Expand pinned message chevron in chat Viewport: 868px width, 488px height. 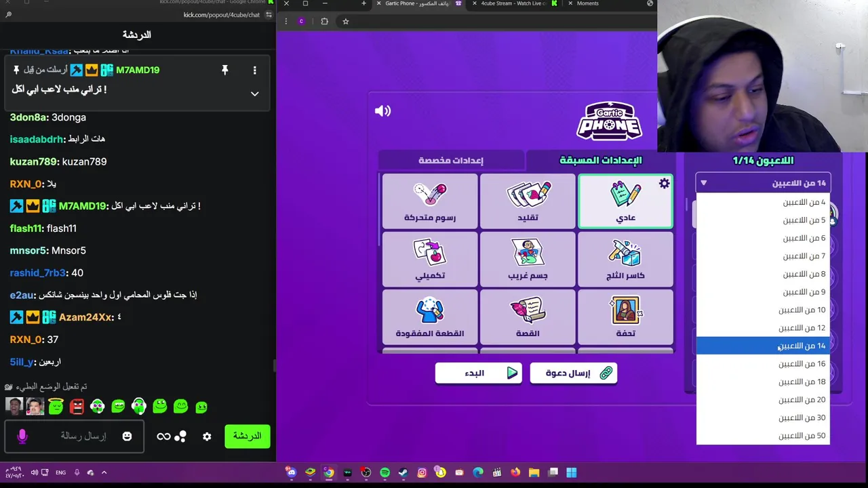click(x=255, y=94)
